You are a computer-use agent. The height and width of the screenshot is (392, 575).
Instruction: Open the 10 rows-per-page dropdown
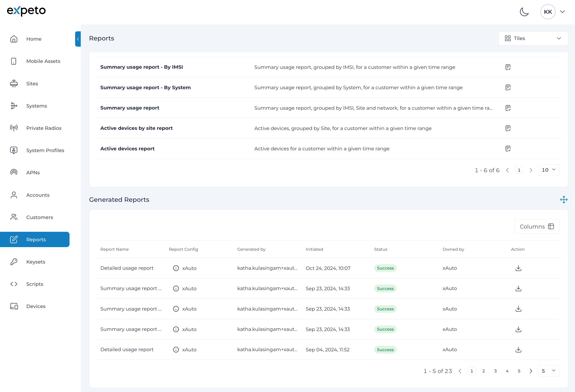[549, 170]
